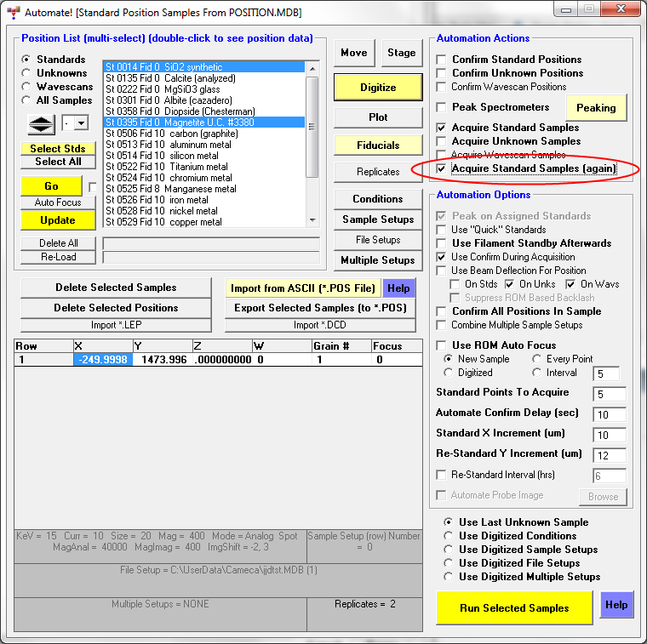Viewport: 647px width, 644px height.
Task: Enable Confirm Standard Positions checkbox
Action: coord(441,60)
